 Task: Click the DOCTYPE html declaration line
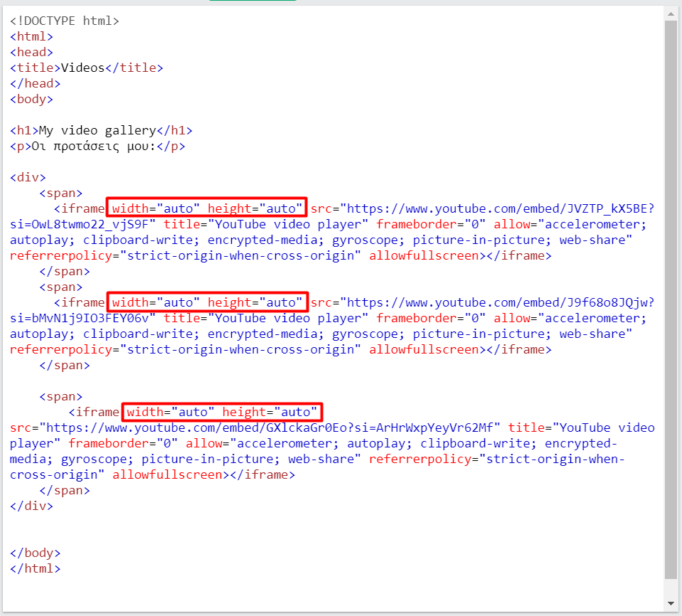point(65,21)
